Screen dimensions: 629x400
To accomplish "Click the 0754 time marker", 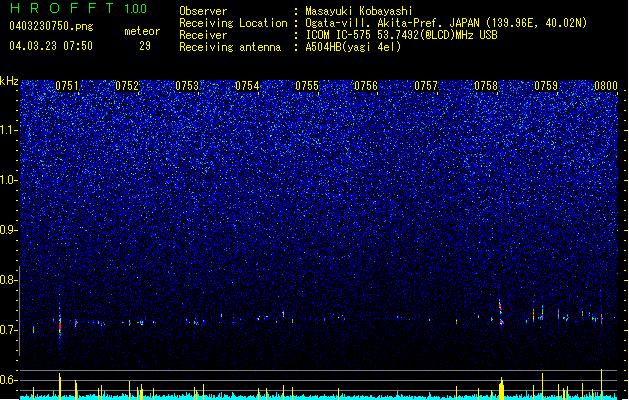I will pos(247,86).
